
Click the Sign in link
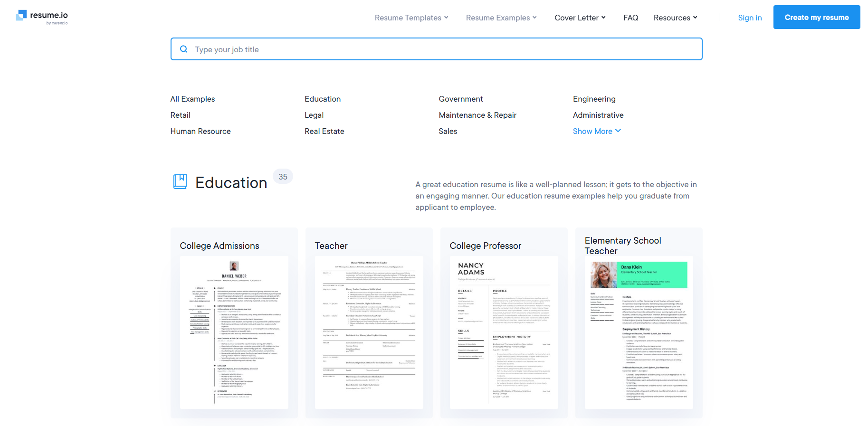click(750, 18)
